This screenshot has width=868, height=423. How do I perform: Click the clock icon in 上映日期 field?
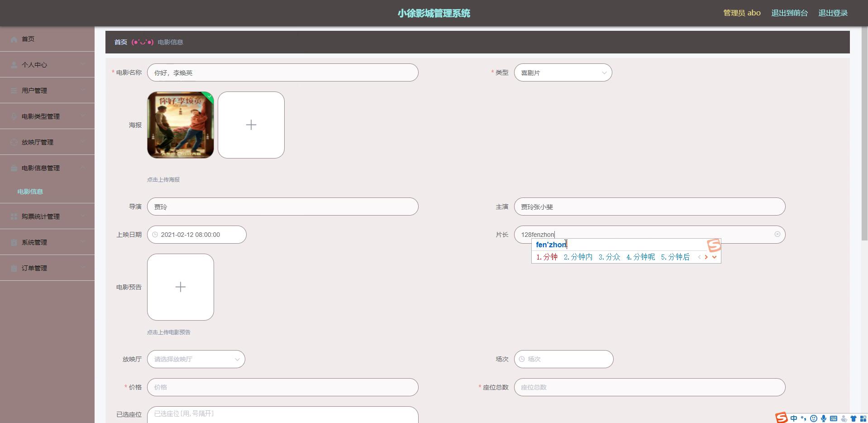[x=155, y=235]
